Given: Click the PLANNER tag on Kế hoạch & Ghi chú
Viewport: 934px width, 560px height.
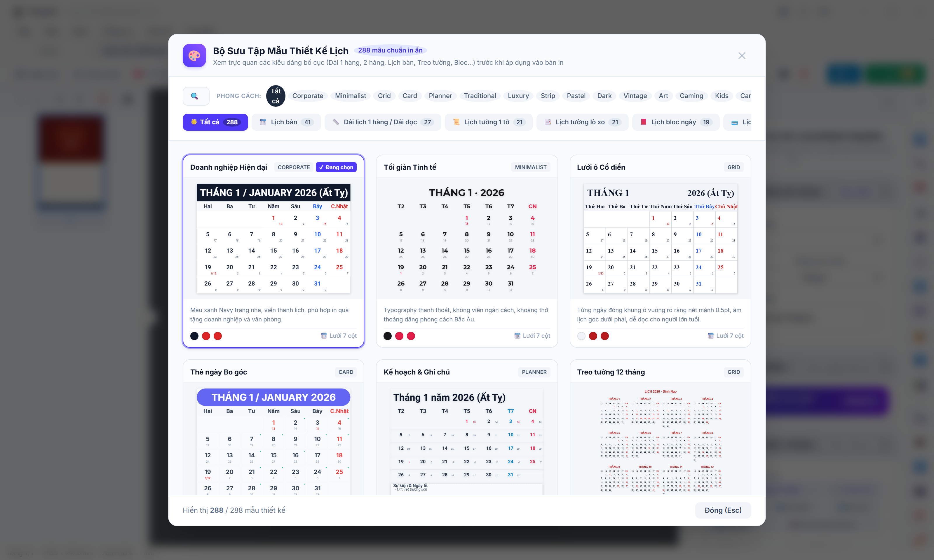Looking at the screenshot, I should tap(534, 372).
